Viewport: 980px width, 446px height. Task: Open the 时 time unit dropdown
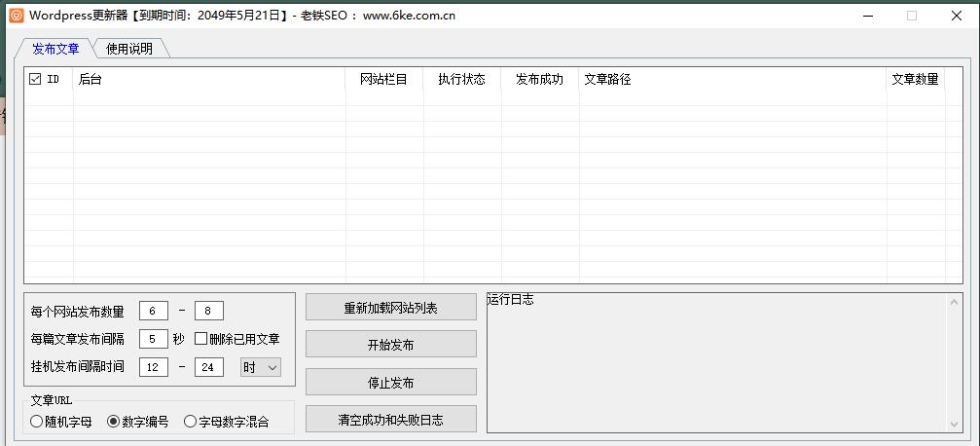point(260,367)
